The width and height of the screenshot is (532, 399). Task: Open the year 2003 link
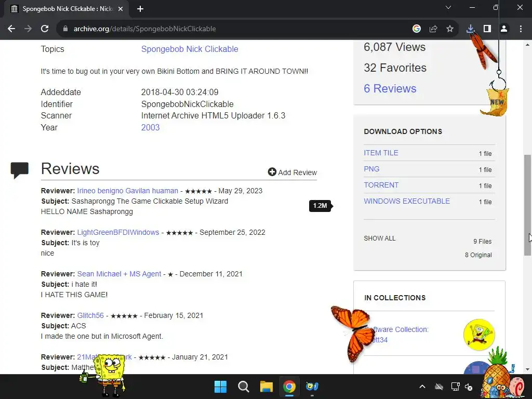(x=150, y=128)
